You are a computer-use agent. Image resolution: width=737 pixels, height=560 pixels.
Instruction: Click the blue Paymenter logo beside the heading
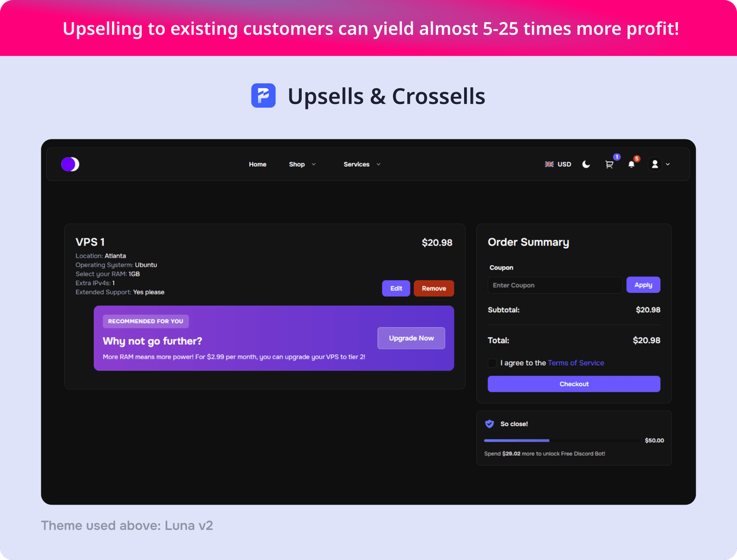click(x=263, y=96)
